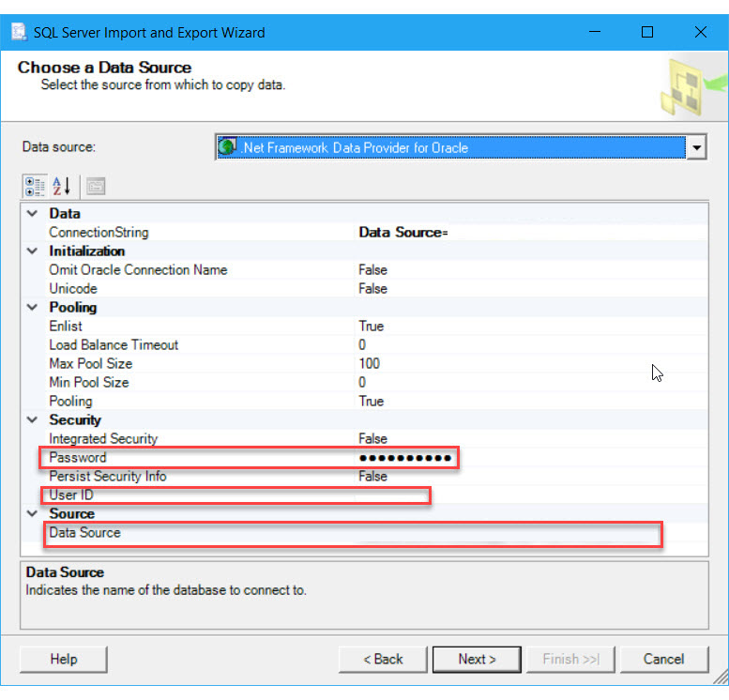Screen dimensions: 729x700
Task: Go to previous step with Back button
Action: tap(383, 659)
